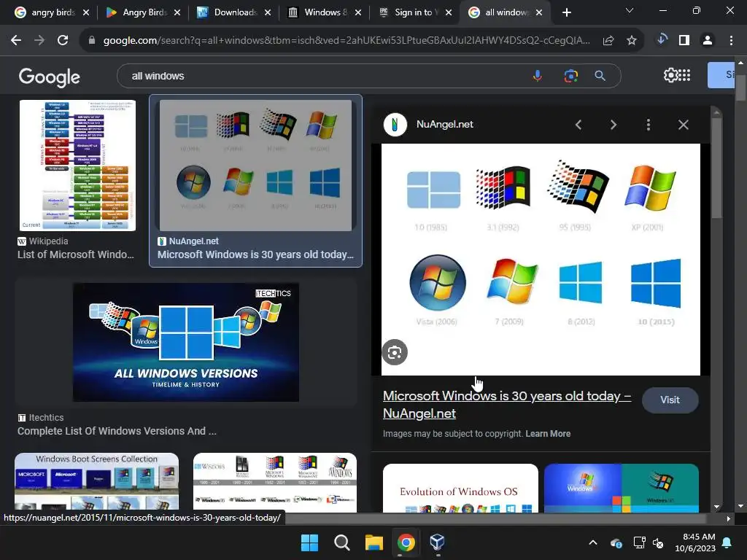Open 'Evolution of Windows OS' related image
Viewport: 747px width, 560px height.
460,488
